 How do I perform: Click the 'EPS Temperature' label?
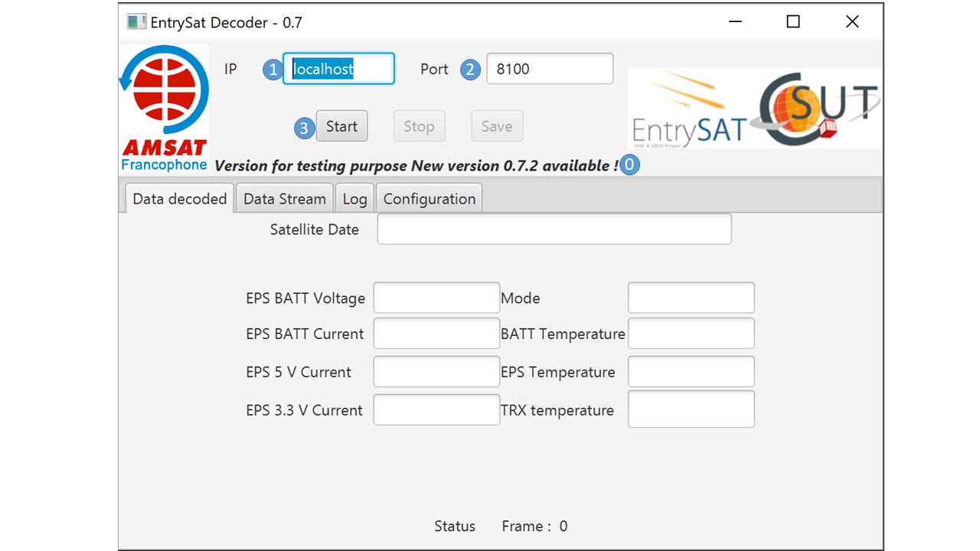pyautogui.click(x=558, y=373)
